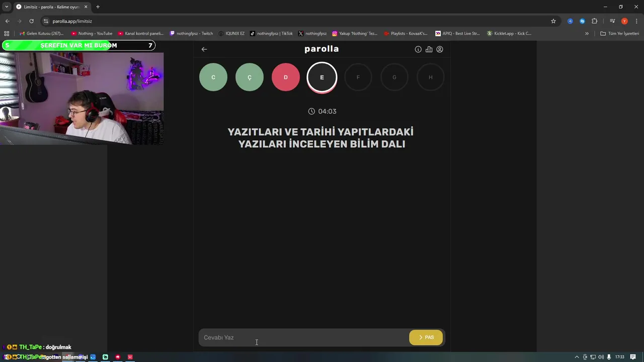Open the Nothing - YouTube bookmark

click(x=92, y=34)
